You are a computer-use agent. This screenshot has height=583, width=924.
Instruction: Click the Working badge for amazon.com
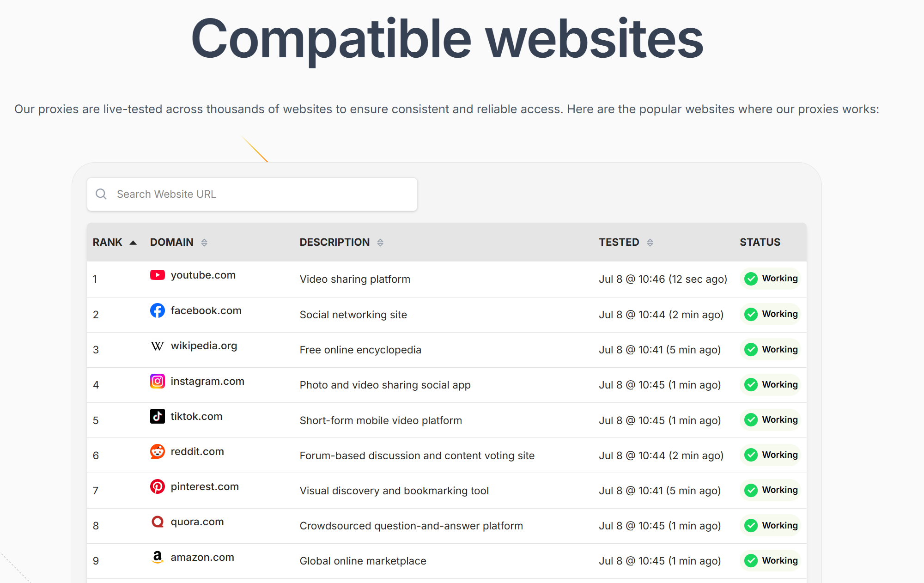(771, 560)
